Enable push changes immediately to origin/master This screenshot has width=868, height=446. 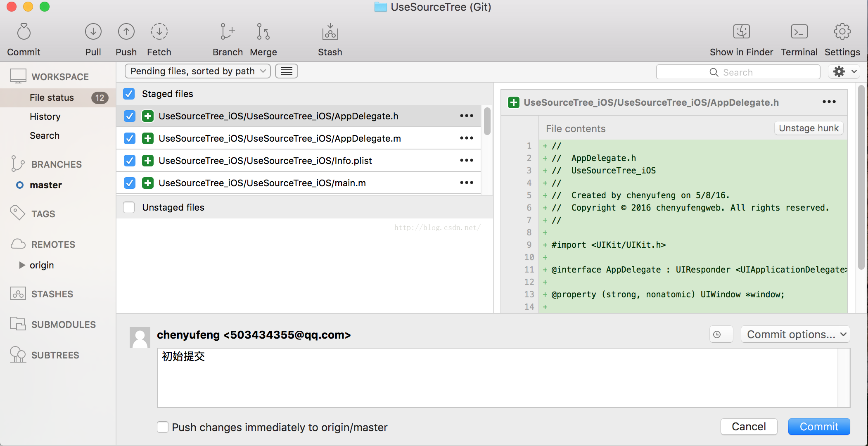pos(163,427)
